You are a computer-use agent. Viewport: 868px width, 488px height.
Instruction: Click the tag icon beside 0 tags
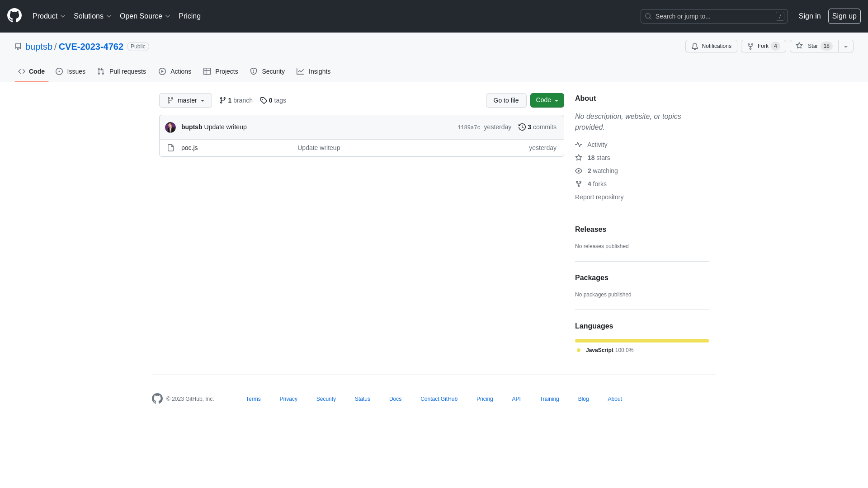264,100
